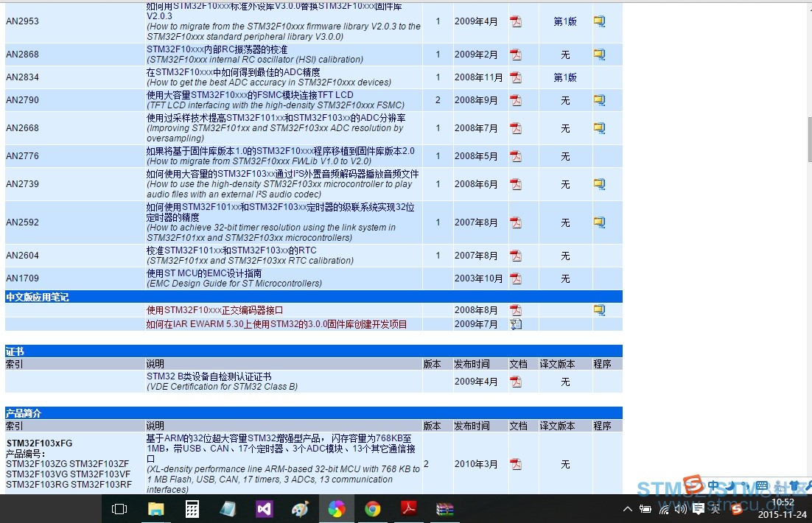
Task: Show hidden system tray icons
Action: tap(628, 509)
